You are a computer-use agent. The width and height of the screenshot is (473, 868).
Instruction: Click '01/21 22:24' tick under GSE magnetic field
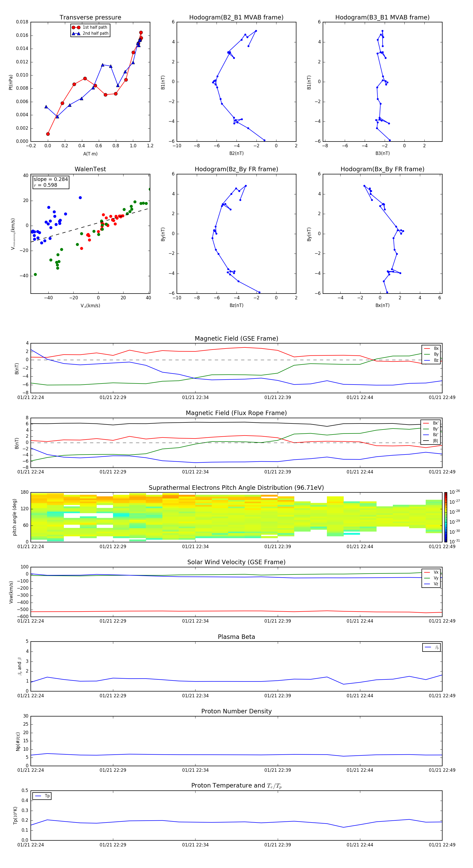click(31, 398)
